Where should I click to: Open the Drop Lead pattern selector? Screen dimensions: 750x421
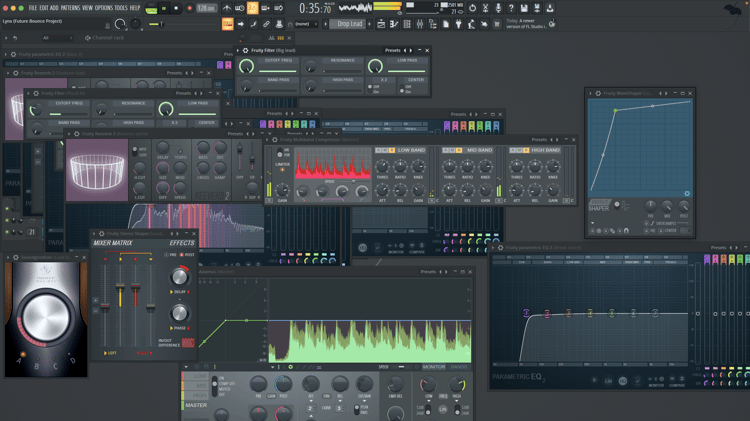pos(350,24)
